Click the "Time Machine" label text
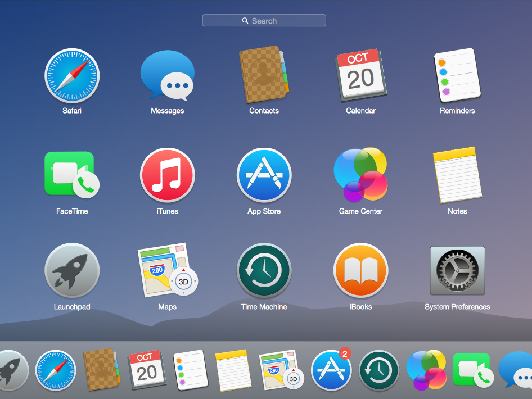This screenshot has width=532, height=399. (x=264, y=307)
